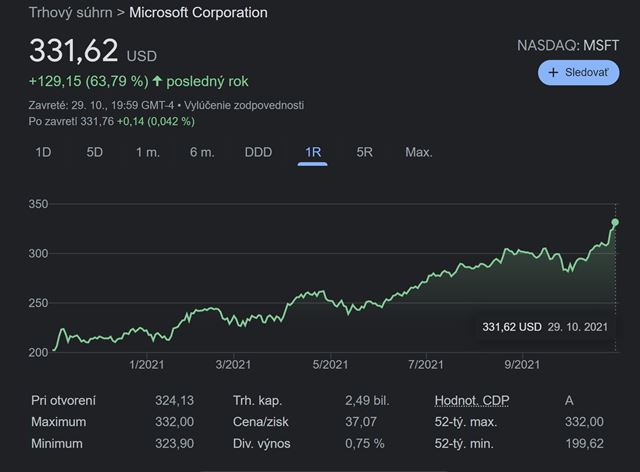Click the 5/2021 axis label
The image size is (640, 472).
(x=330, y=365)
